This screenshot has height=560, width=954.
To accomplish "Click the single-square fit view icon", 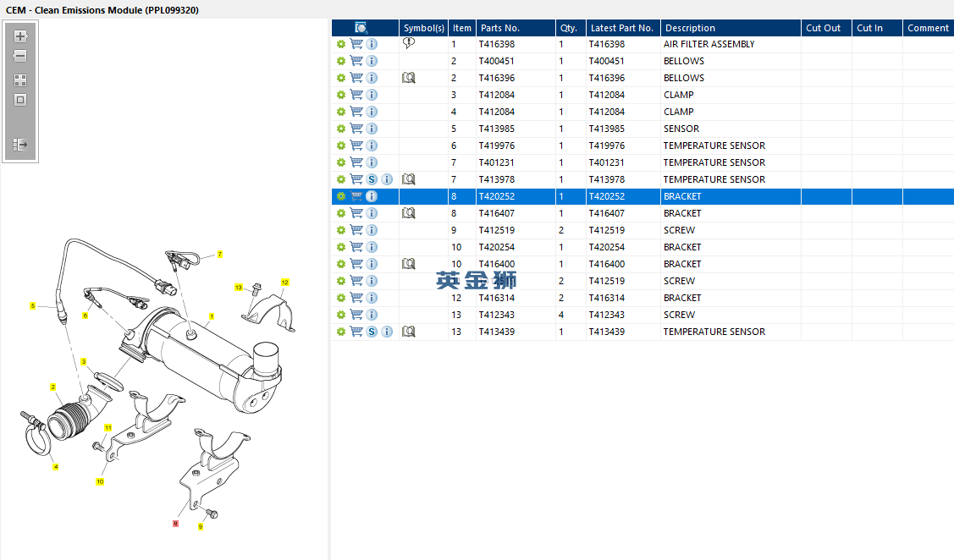I will (20, 100).
